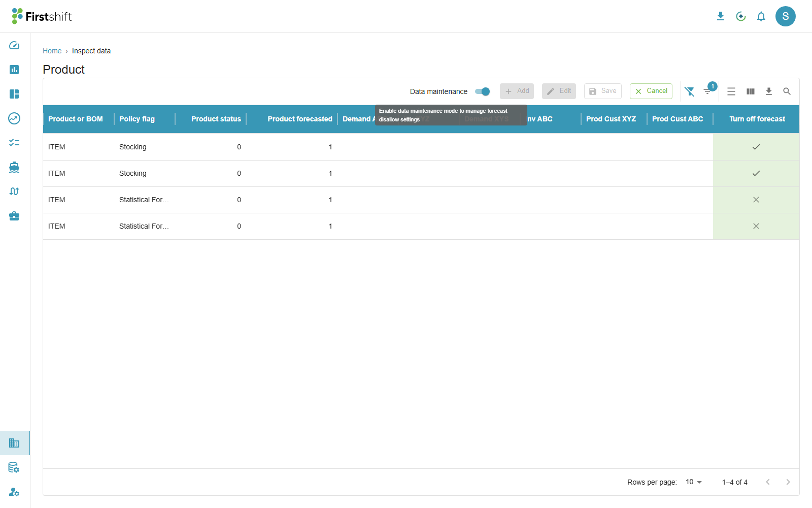Sort by Turn off forecast column header
Screen dimensions: 812x508
[x=757, y=119]
